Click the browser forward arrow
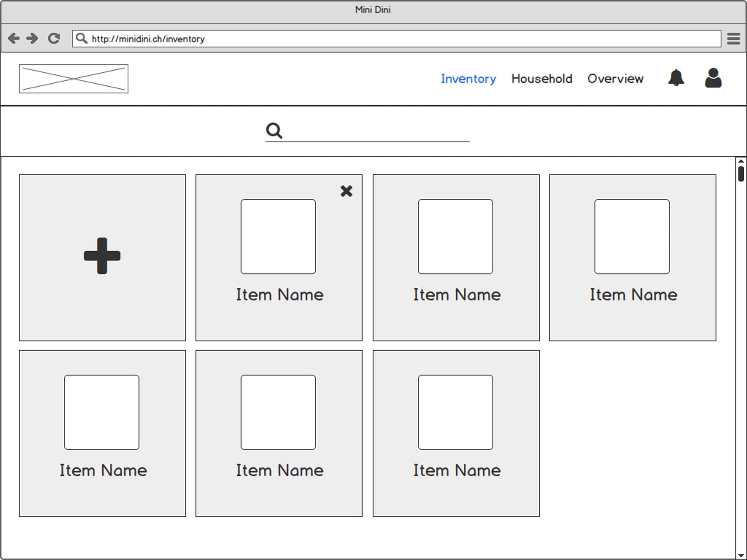Image resolution: width=747 pixels, height=560 pixels. click(32, 38)
